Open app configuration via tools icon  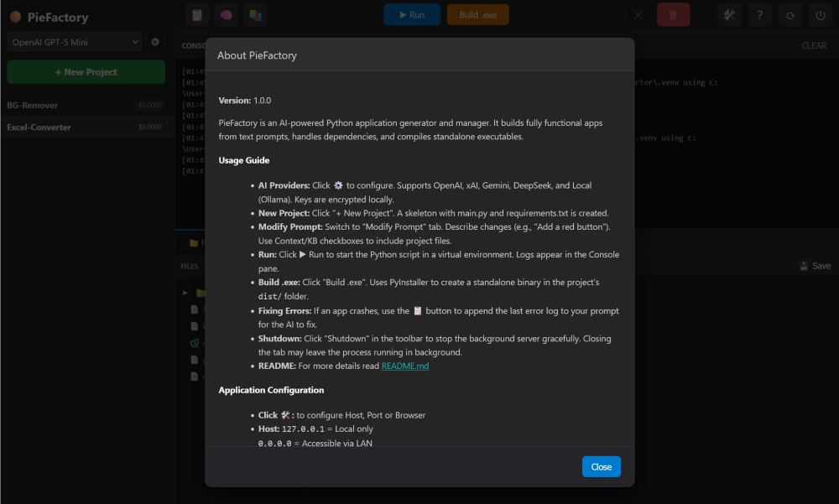730,15
